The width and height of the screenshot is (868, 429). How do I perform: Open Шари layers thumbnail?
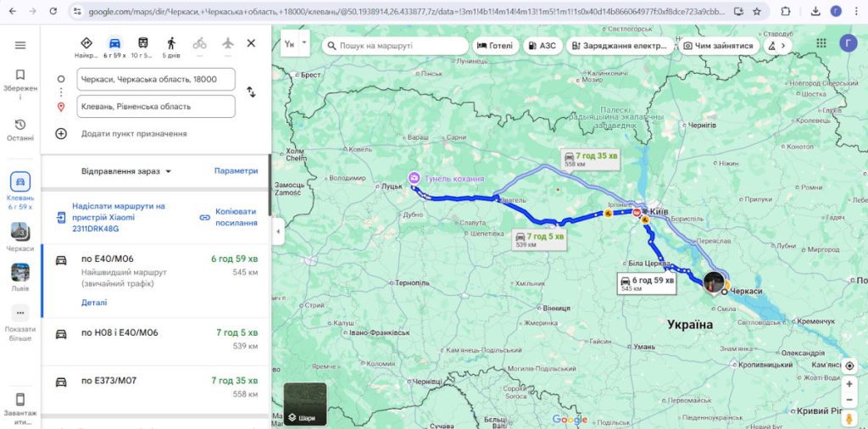(x=305, y=404)
